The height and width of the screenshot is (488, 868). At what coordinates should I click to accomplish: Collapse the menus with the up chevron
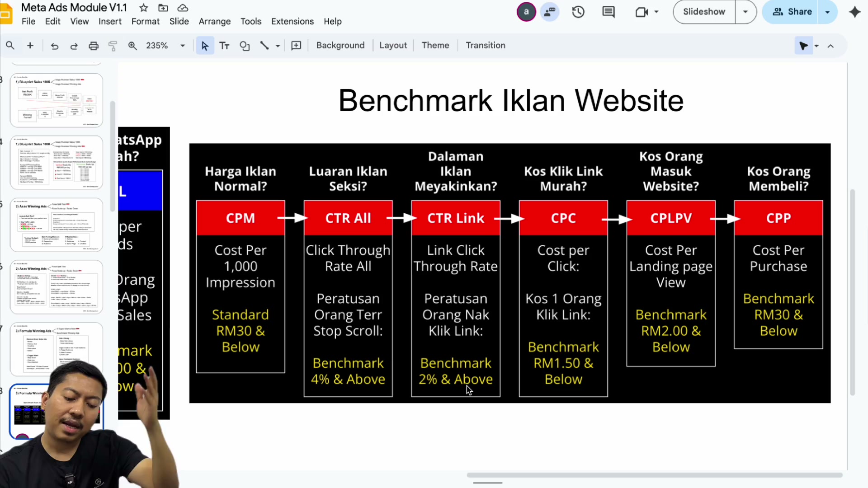click(x=830, y=46)
